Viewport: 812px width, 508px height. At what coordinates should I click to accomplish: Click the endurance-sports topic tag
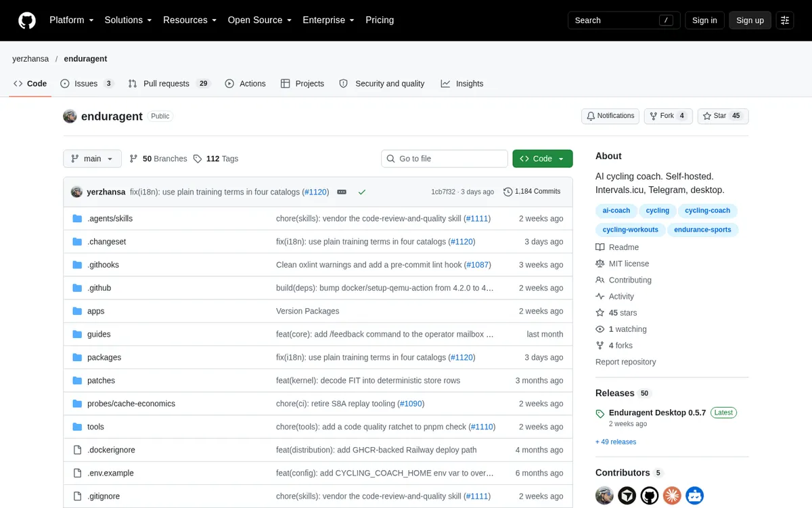pos(702,230)
